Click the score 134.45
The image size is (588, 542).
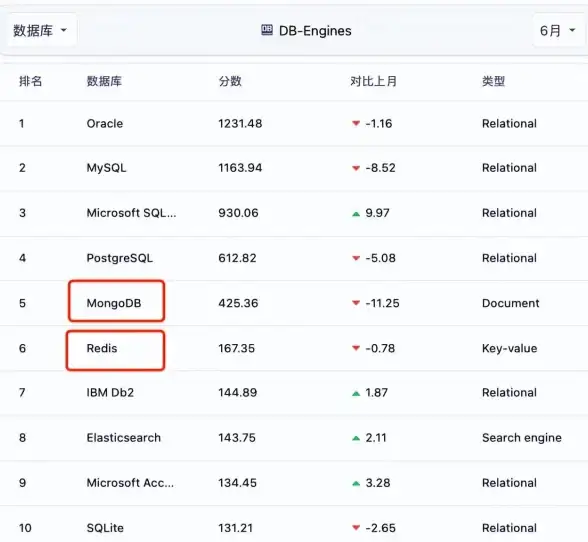238,482
